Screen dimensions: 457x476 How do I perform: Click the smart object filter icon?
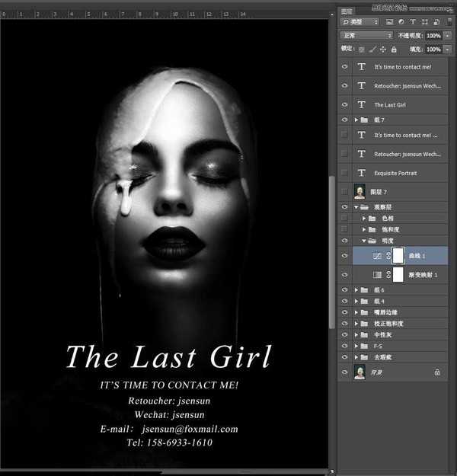pos(435,22)
